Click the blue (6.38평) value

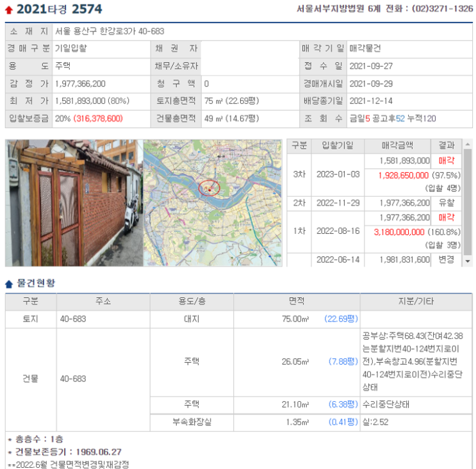[343, 404]
